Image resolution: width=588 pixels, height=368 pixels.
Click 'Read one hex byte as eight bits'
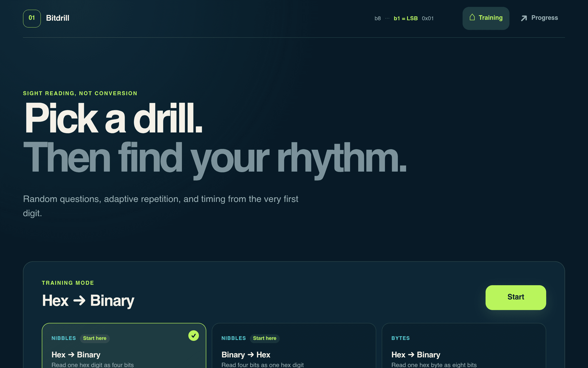(434, 365)
